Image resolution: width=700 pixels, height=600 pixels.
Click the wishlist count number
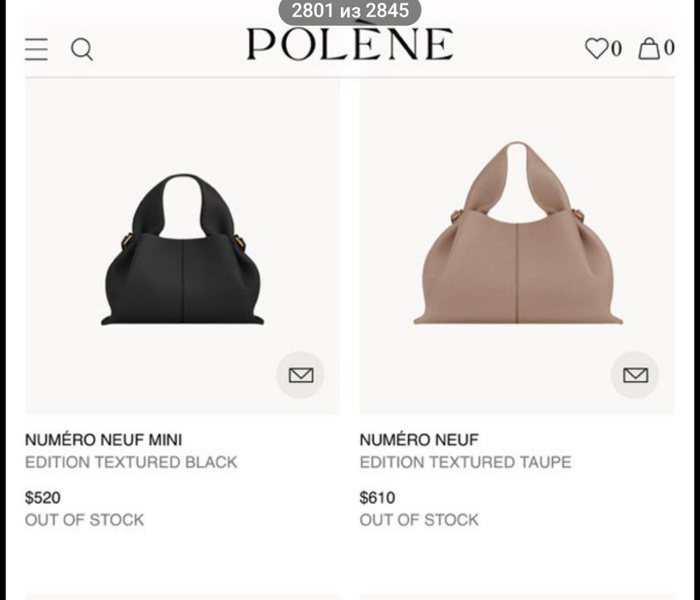[x=616, y=48]
